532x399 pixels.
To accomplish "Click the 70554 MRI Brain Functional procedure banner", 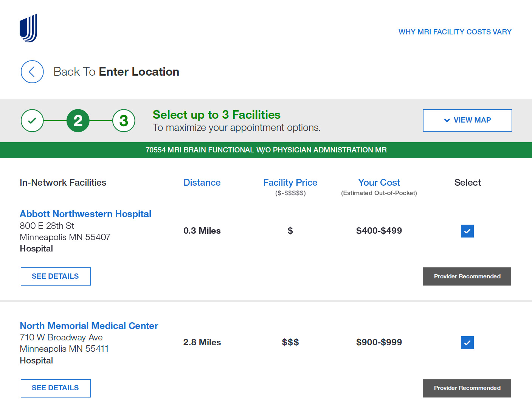I will click(x=266, y=150).
